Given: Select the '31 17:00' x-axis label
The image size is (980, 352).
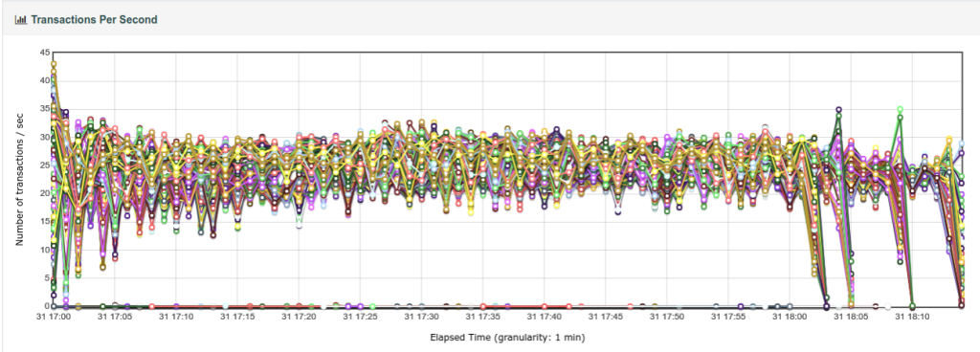Looking at the screenshot, I should (54, 317).
